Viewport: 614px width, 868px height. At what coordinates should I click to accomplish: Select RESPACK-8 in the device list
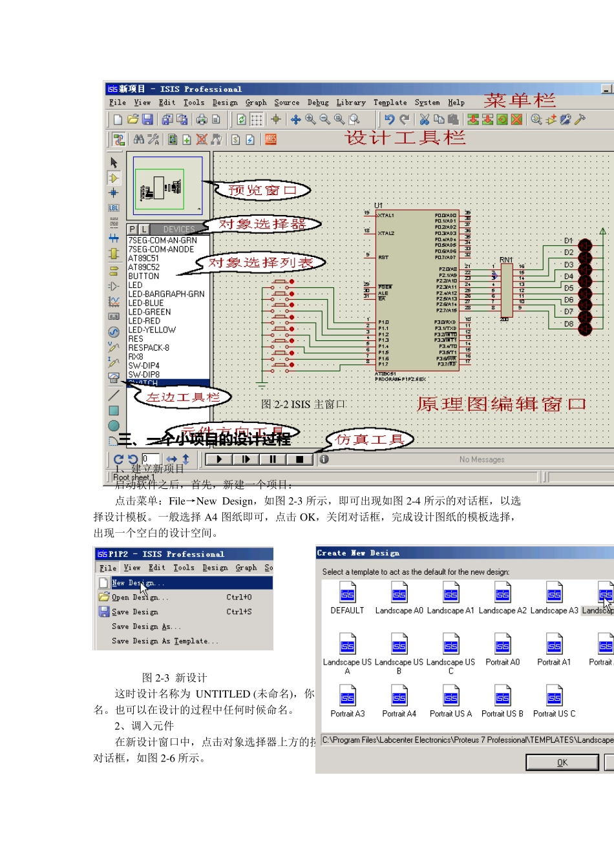[x=149, y=348]
